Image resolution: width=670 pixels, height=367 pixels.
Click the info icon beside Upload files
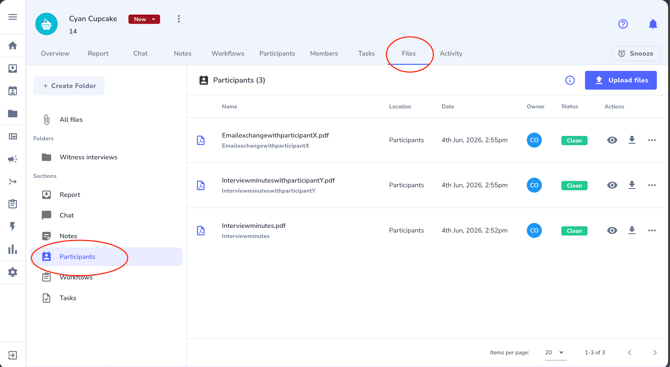570,80
